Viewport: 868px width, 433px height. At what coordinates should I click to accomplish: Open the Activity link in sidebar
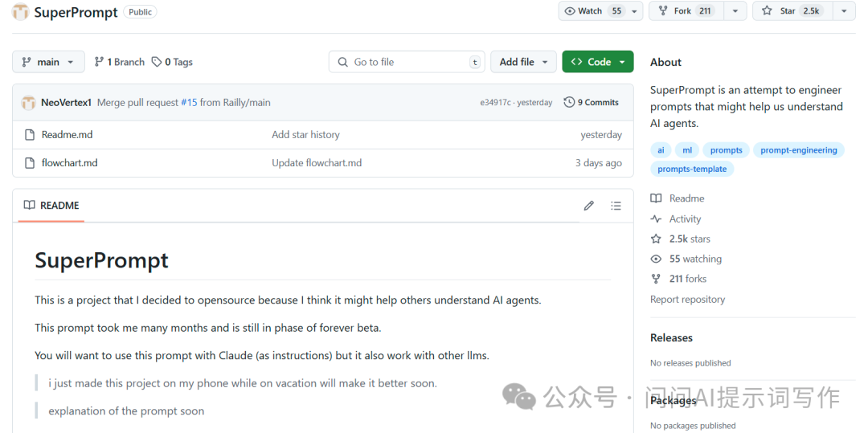click(x=685, y=219)
